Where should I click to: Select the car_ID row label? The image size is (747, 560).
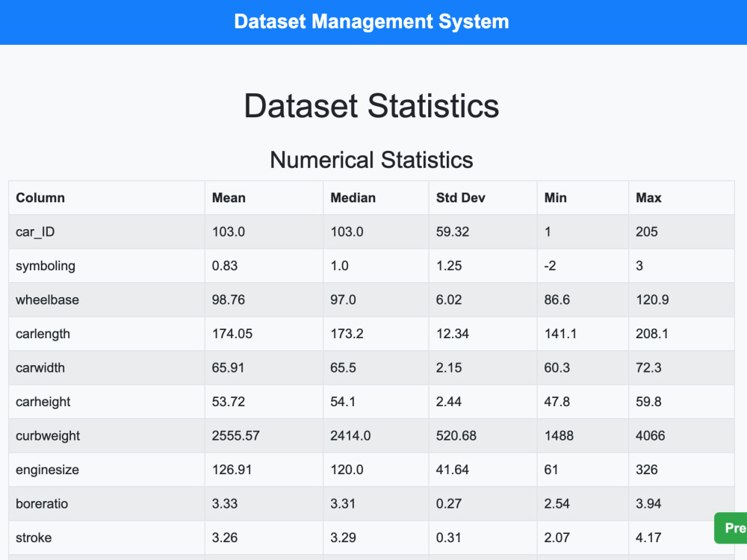[x=35, y=232]
